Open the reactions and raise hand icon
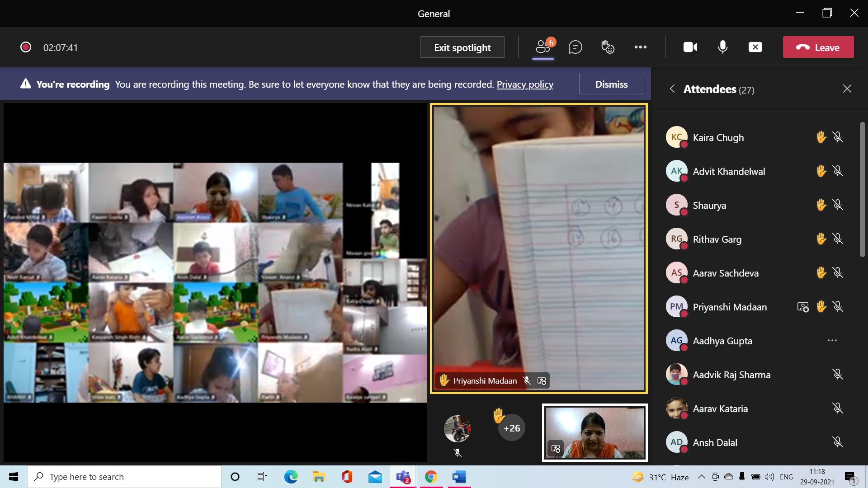 point(608,47)
